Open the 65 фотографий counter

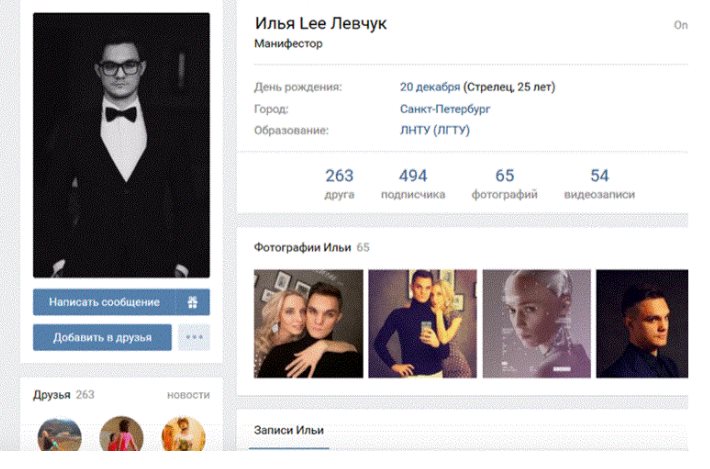[x=504, y=183]
